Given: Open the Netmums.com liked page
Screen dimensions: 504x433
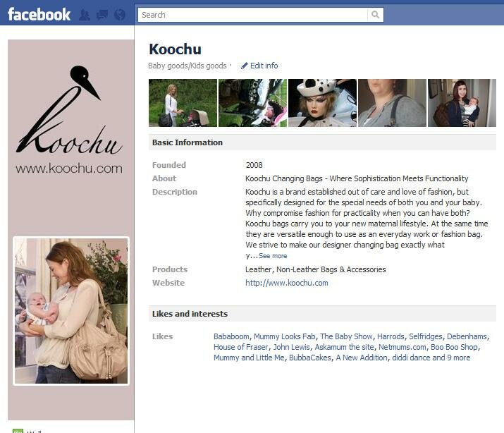Looking at the screenshot, I should coord(402,347).
